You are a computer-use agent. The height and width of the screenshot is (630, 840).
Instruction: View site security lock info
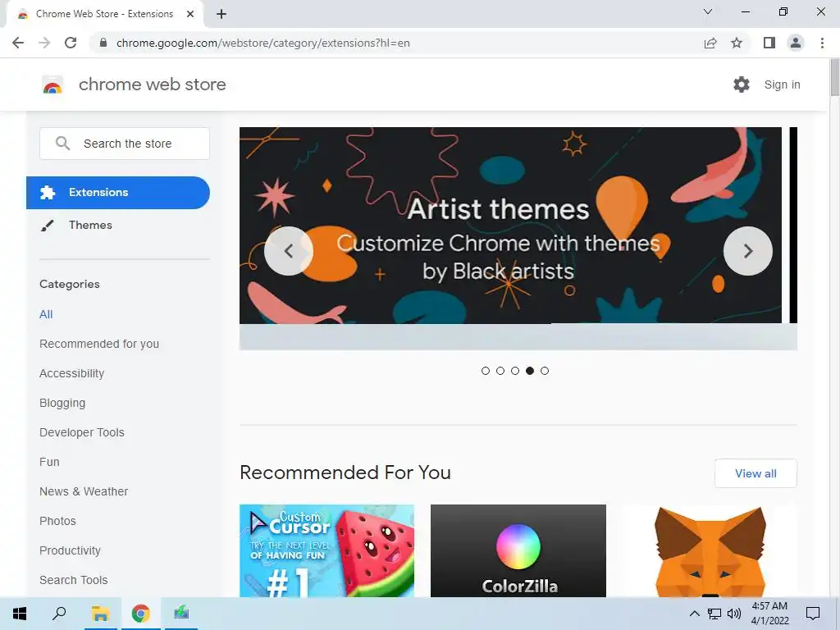click(103, 43)
